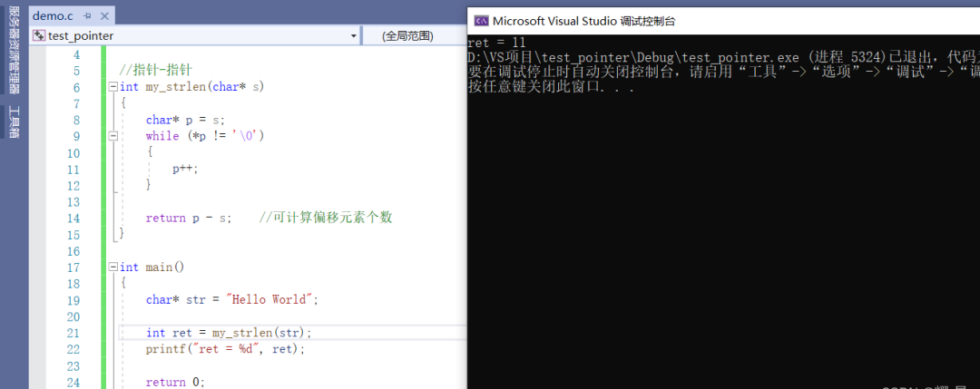Image resolution: width=980 pixels, height=389 pixels.
Task: Click the 要在调试停止时自动关闭控制台 console message line
Action: point(723,73)
